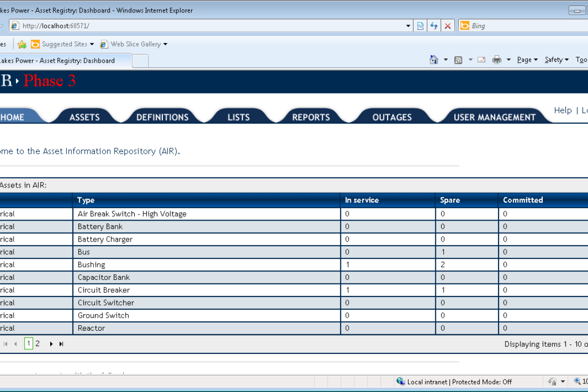Screen dimensions: 588x392
Task: Open the ASSETS tab
Action: 85,117
